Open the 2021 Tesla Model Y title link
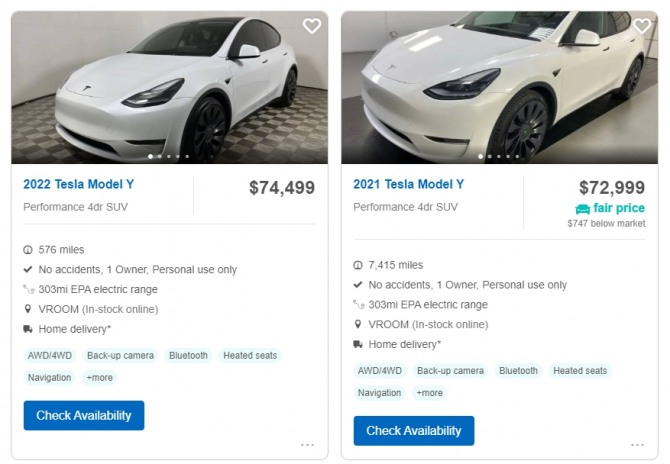Viewport: 670px width, 464px height. coord(409,185)
